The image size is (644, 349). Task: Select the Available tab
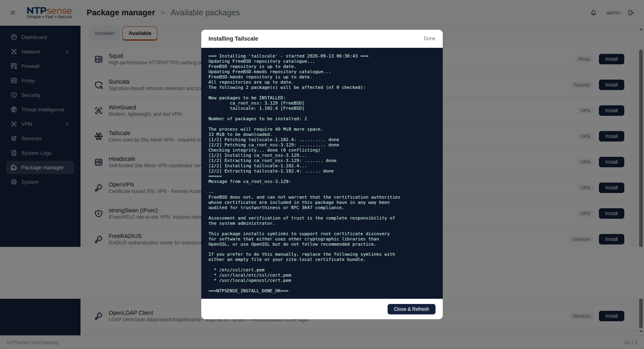point(140,33)
